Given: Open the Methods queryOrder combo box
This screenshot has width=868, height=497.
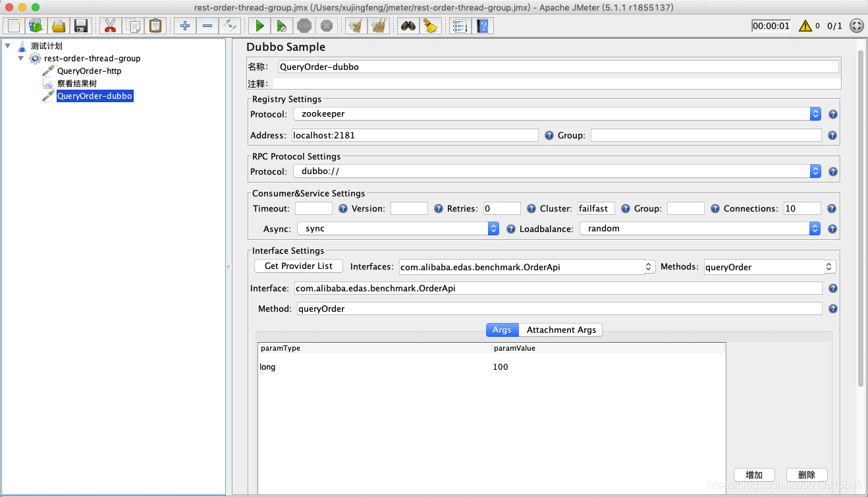Looking at the screenshot, I should pyautogui.click(x=770, y=267).
